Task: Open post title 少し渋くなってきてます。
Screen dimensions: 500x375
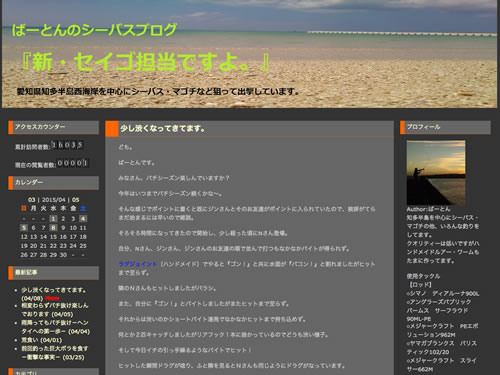Action: 163,128
